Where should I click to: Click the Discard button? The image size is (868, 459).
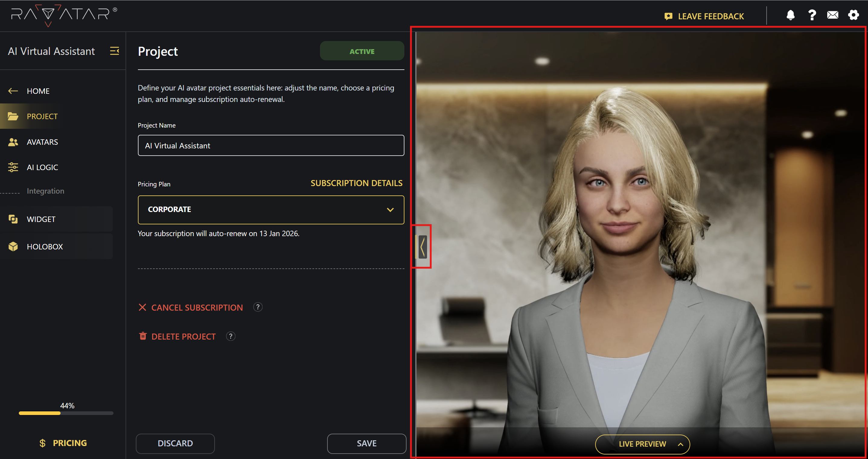coord(175,443)
